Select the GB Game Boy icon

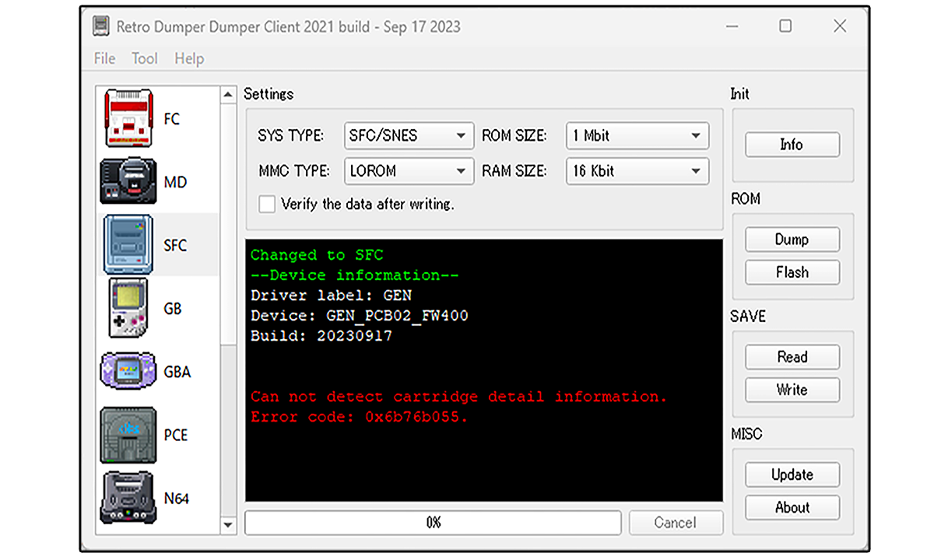click(129, 308)
